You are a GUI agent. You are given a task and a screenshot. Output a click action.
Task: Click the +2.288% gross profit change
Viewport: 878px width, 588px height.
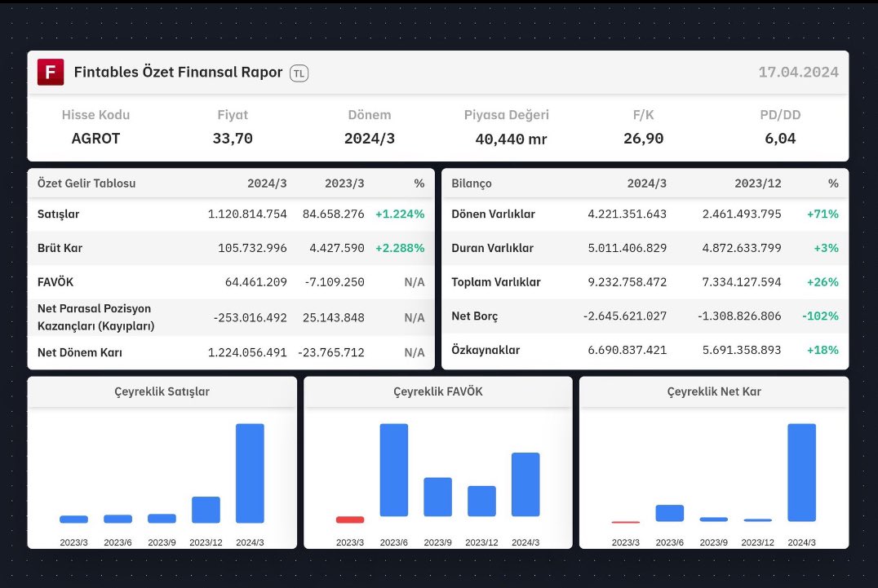point(400,248)
